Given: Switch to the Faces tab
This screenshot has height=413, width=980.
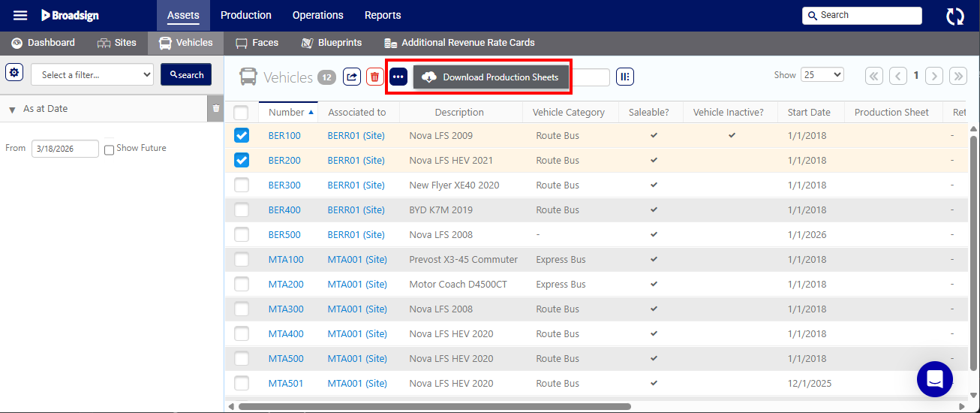Looking at the screenshot, I should point(257,43).
